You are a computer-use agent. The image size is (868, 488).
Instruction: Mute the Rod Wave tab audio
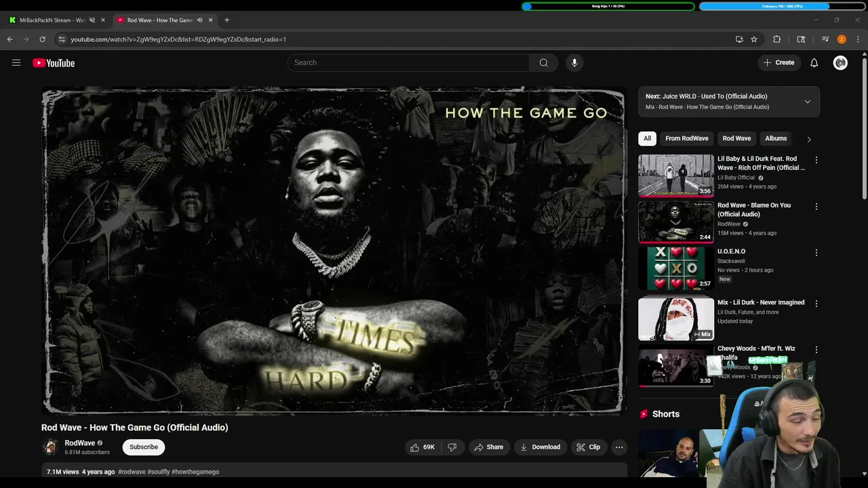tap(199, 20)
